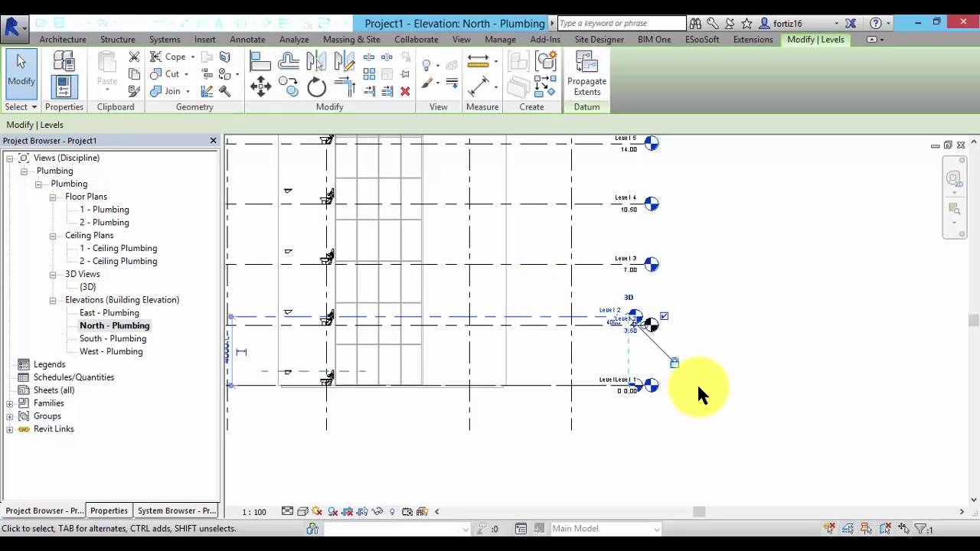Select the Trim/Extend to Corner tool
Viewport: 980px width, 551px height.
[x=345, y=86]
